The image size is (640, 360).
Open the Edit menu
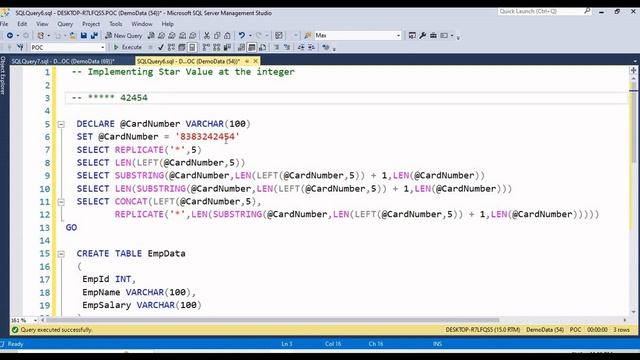tap(22, 24)
